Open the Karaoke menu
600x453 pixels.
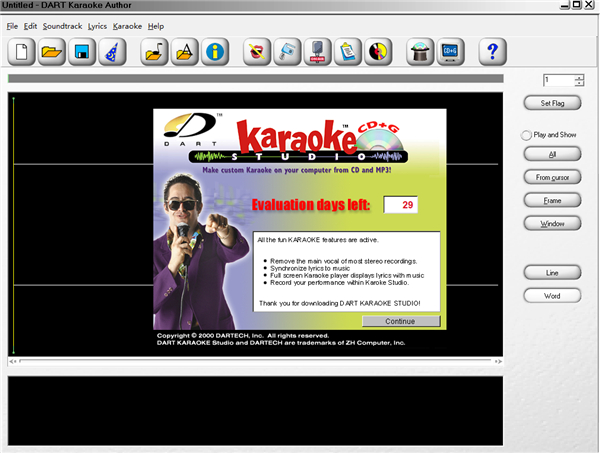[x=127, y=26]
